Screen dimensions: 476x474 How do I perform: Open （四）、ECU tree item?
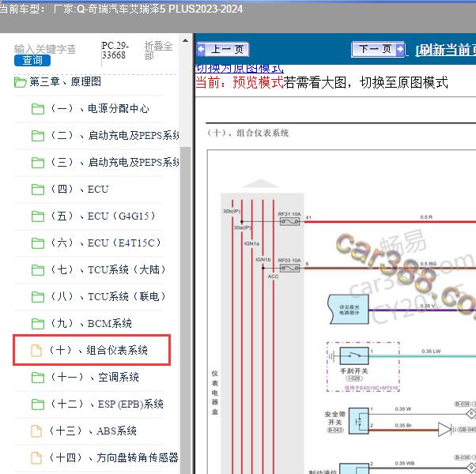tap(79, 190)
